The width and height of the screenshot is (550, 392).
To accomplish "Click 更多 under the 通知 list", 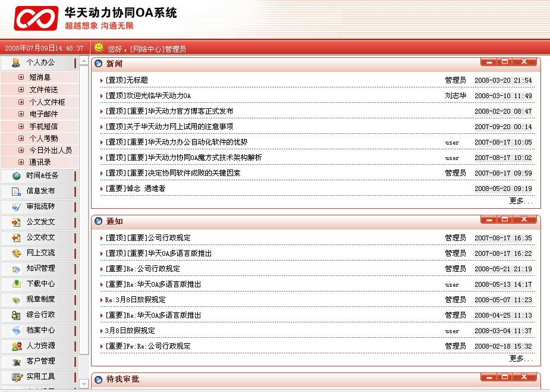I will [521, 358].
